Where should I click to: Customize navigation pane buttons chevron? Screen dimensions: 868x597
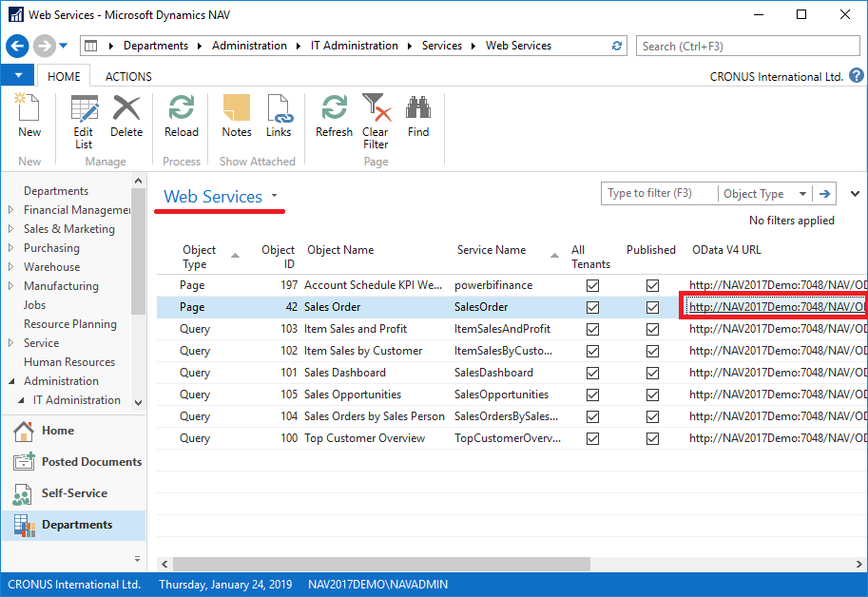coord(137,559)
